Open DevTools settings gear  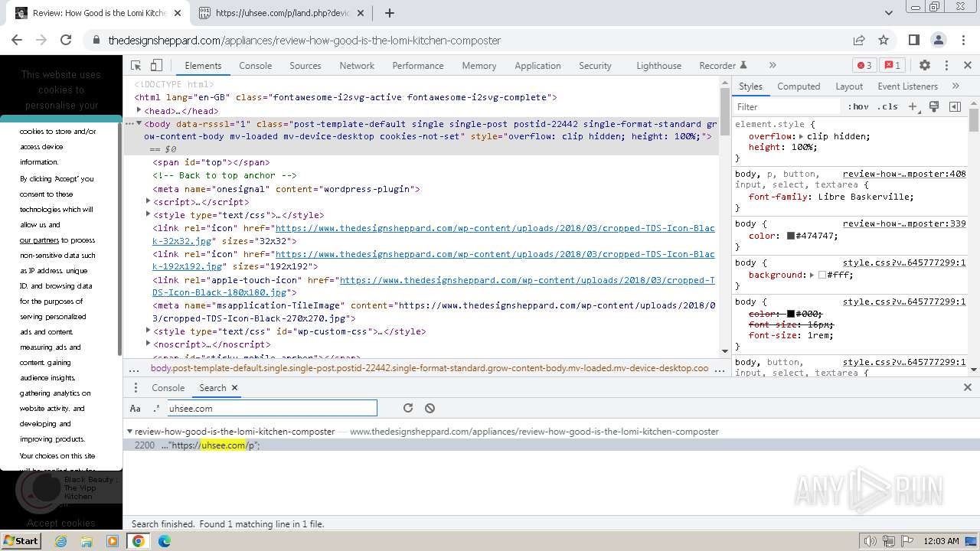point(925,66)
